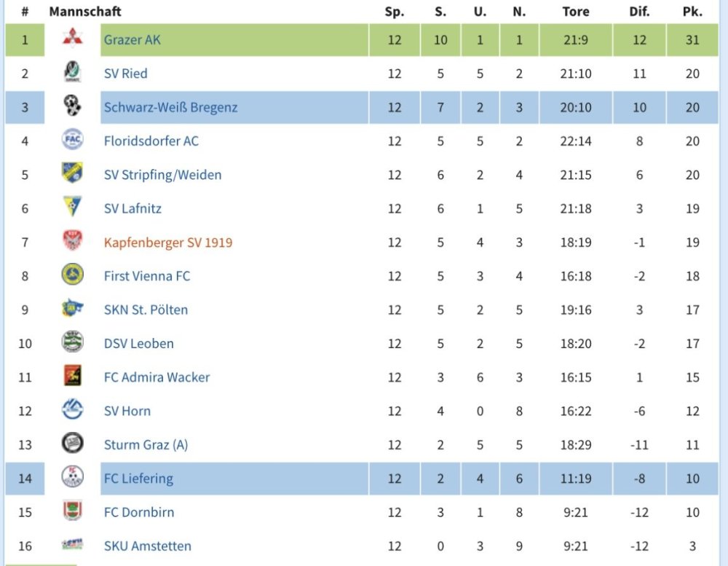The width and height of the screenshot is (728, 566).
Task: Click the SV Horn club logo
Action: (x=72, y=410)
